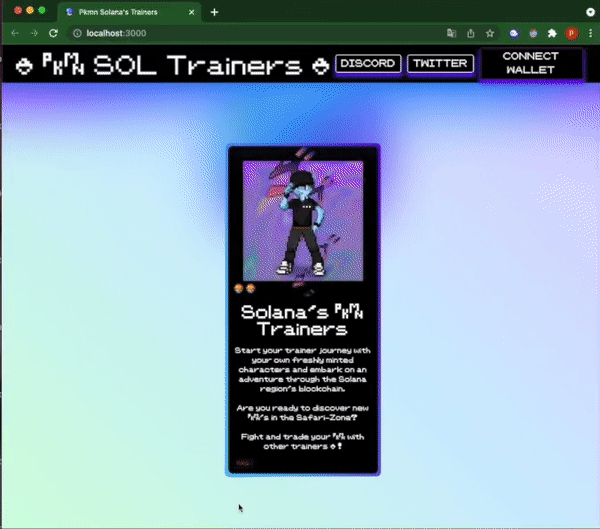The image size is (600, 529).
Task: Open the Chrome three-dot menu
Action: tap(590, 34)
